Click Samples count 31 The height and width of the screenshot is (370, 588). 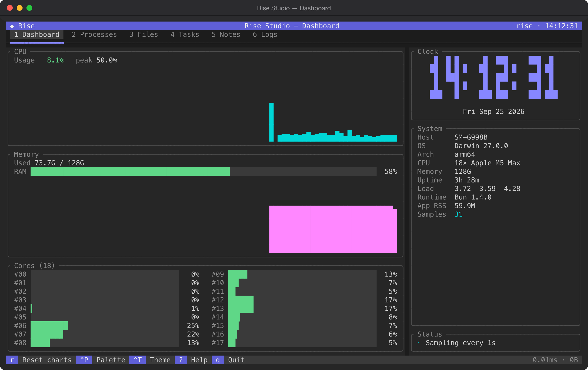coord(458,214)
